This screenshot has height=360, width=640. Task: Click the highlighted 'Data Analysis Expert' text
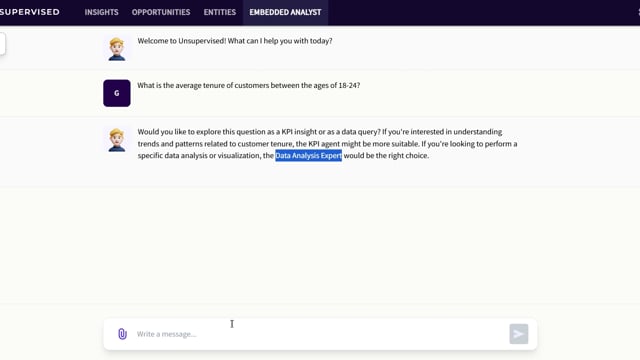coord(309,156)
